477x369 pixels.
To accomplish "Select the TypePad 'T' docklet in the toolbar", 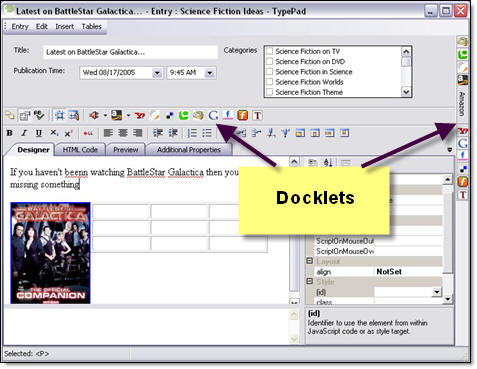I will tap(257, 115).
